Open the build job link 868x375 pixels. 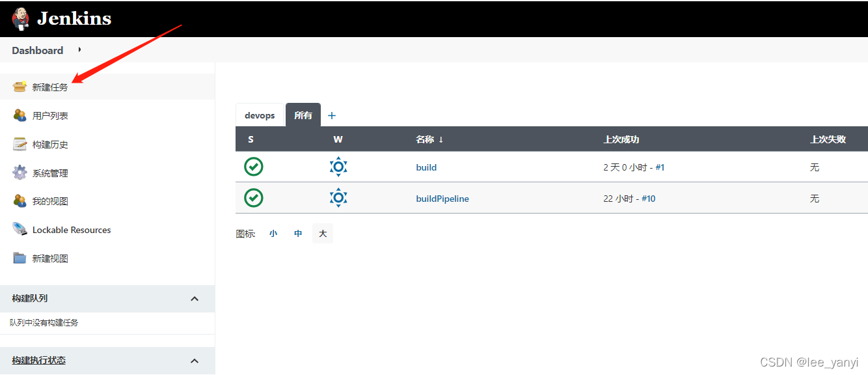(x=426, y=167)
